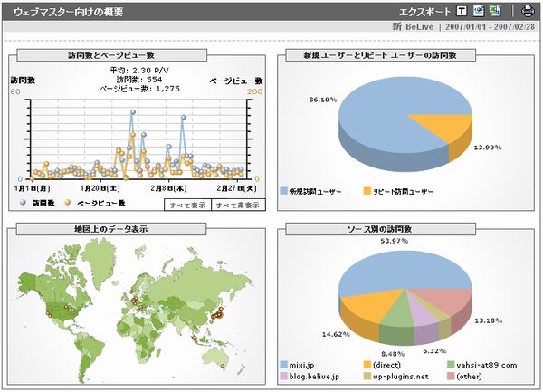
Task: Click the 訪問数: 554 statistic
Action: (x=139, y=80)
